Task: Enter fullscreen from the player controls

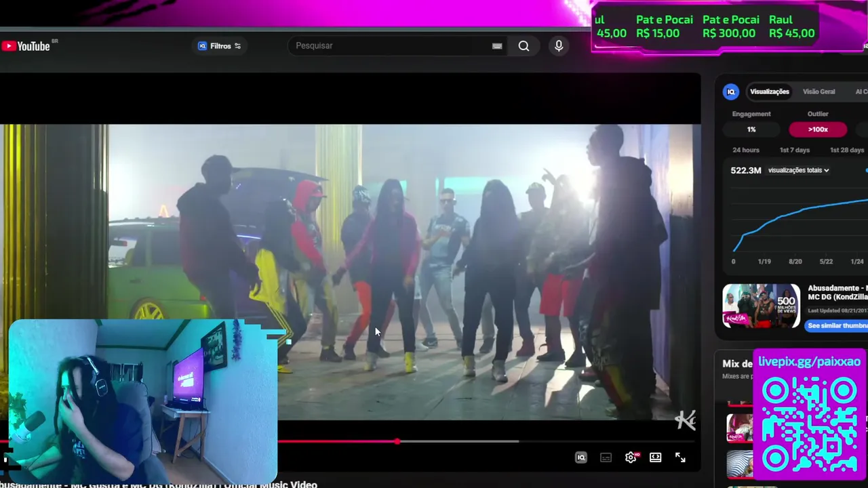Action: tap(680, 457)
